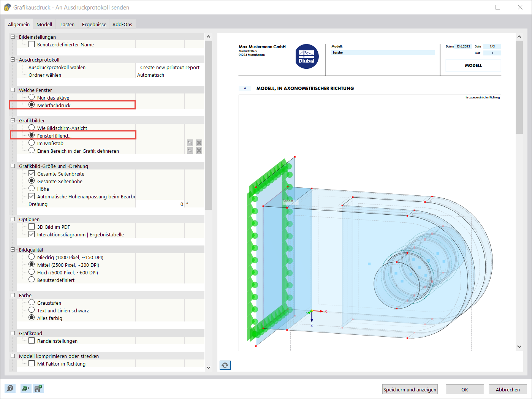Click the export-to-printout-report icon at bottom left

(25, 388)
